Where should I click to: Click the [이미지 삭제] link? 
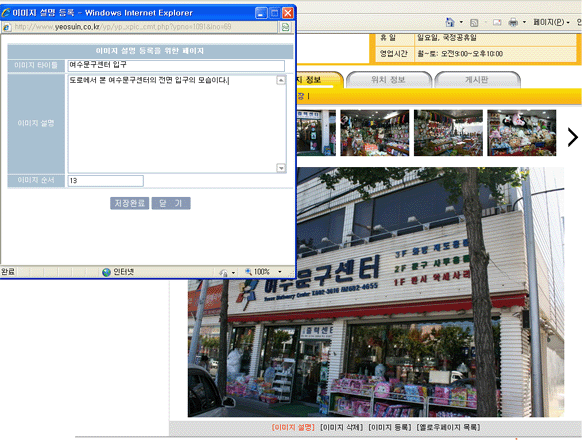pos(341,427)
